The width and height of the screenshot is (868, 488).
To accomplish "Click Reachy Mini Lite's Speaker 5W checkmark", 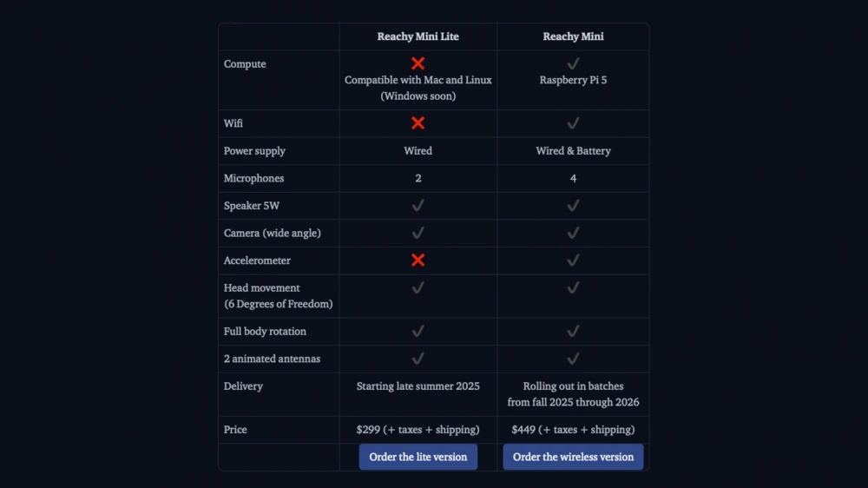I will [418, 206].
